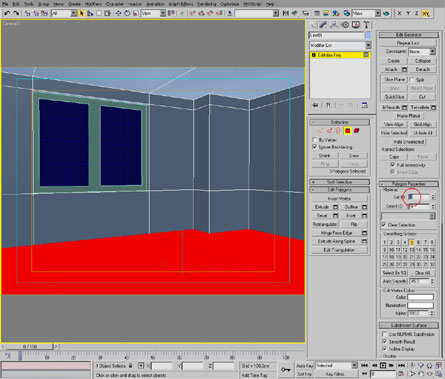The image size is (445, 379).
Task: Open the File menu
Action: pos(6,4)
